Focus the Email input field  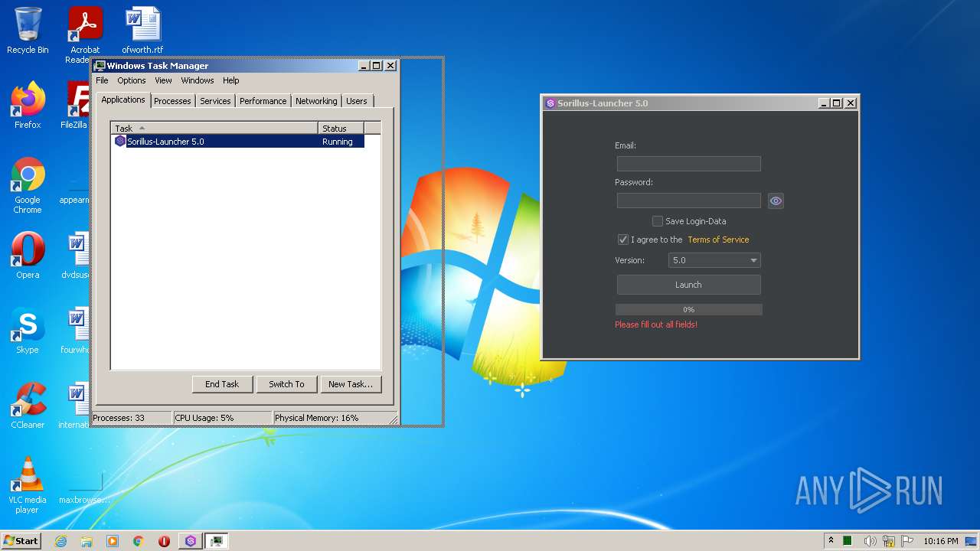(688, 164)
